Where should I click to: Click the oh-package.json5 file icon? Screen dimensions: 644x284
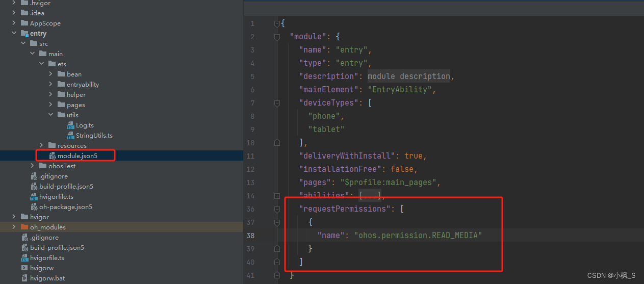34,206
